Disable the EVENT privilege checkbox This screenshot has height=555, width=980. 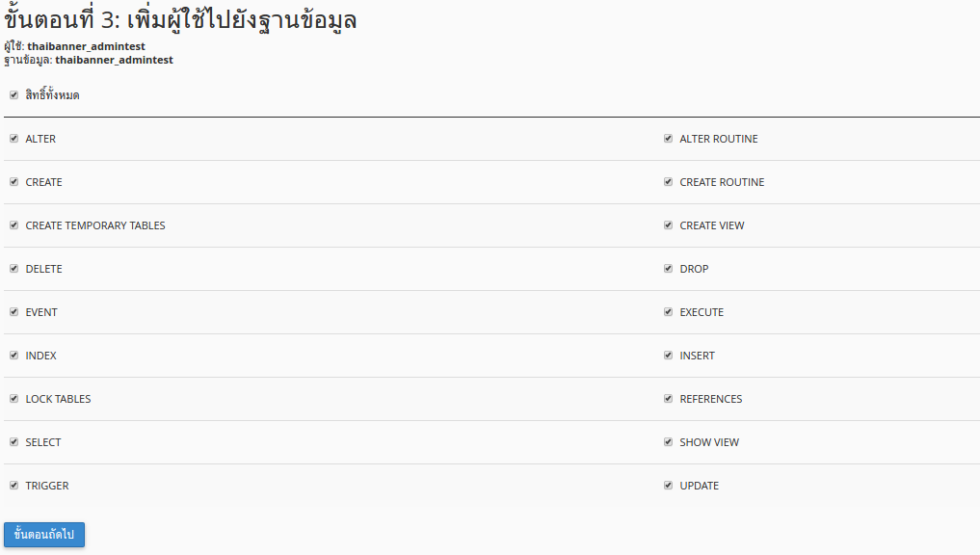(13, 312)
